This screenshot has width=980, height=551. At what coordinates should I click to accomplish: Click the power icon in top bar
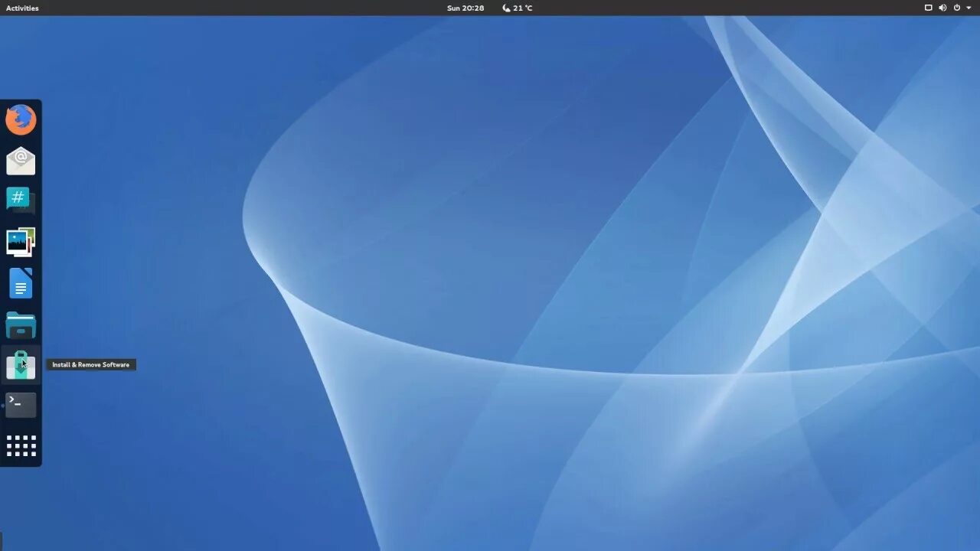click(957, 8)
